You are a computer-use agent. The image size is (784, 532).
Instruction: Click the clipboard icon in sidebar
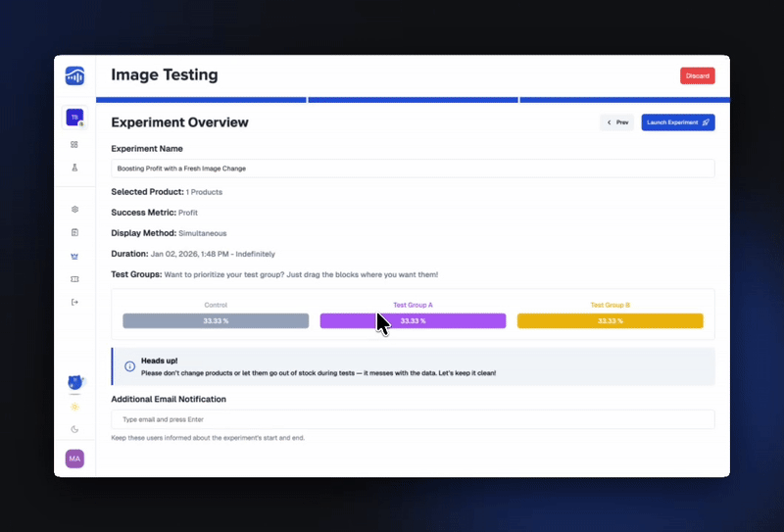[74, 233]
